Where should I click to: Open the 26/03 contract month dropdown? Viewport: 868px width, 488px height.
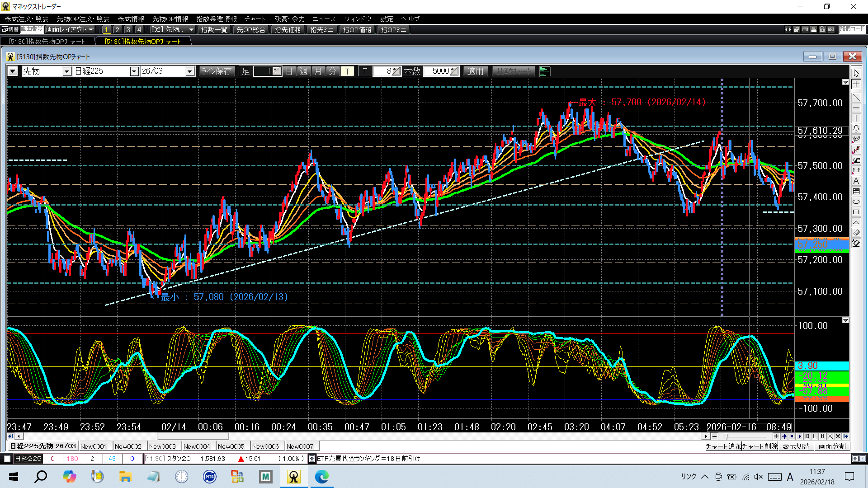190,71
